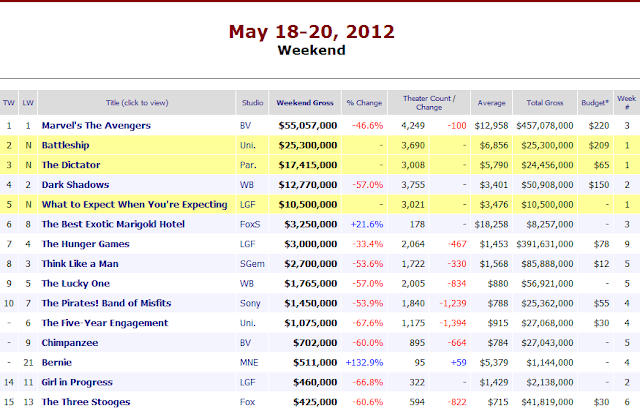This screenshot has height=414, width=640.
Task: Click the $18,258 average value
Action: [491, 224]
